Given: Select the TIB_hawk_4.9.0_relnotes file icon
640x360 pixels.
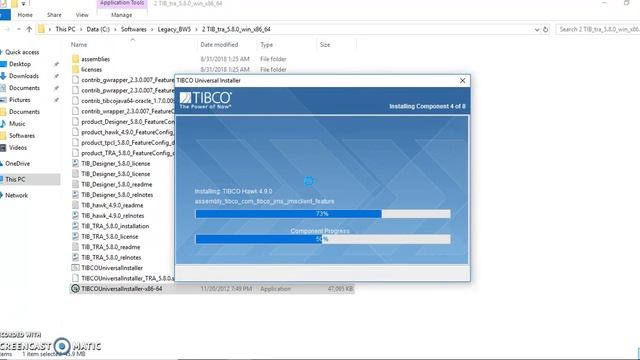Looking at the screenshot, I should 75,216.
